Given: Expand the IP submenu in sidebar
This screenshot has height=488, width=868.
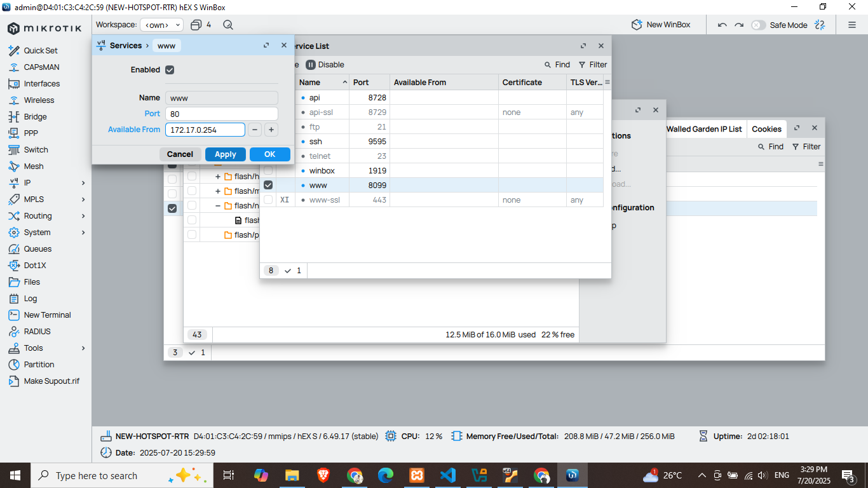Looking at the screenshot, I should (83, 182).
